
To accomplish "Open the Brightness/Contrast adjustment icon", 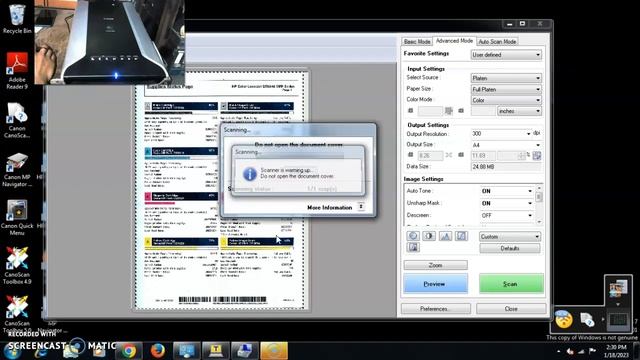I will click(x=429, y=236).
